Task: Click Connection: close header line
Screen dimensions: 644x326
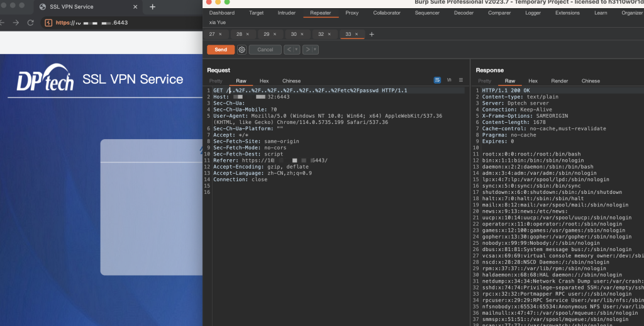Action: (240, 179)
